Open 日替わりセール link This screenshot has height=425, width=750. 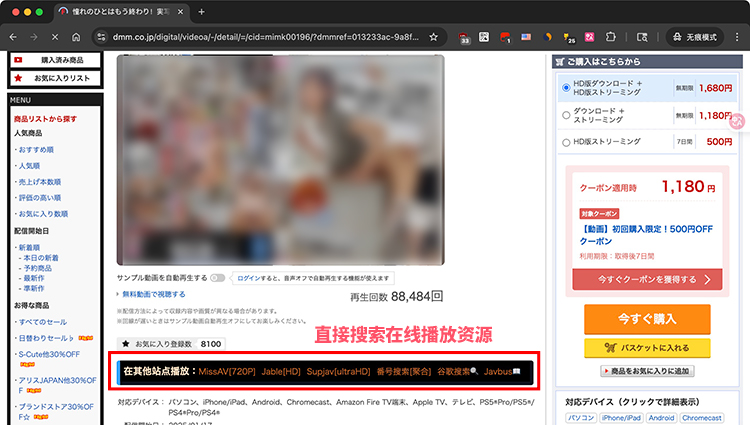46,338
